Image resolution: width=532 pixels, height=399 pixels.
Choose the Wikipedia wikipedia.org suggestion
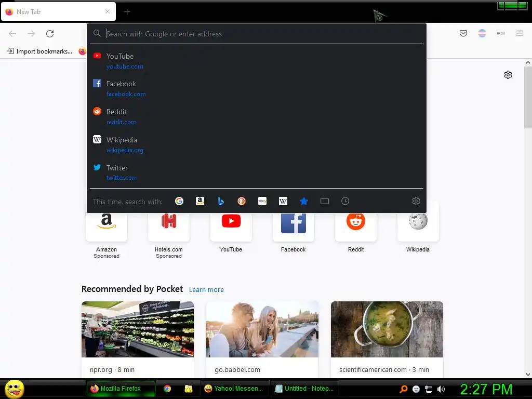[x=257, y=144]
